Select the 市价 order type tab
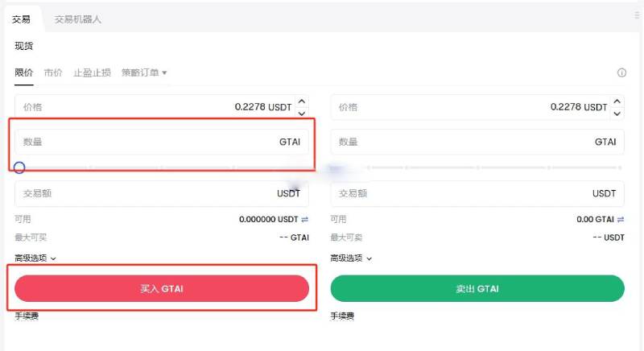 click(53, 72)
